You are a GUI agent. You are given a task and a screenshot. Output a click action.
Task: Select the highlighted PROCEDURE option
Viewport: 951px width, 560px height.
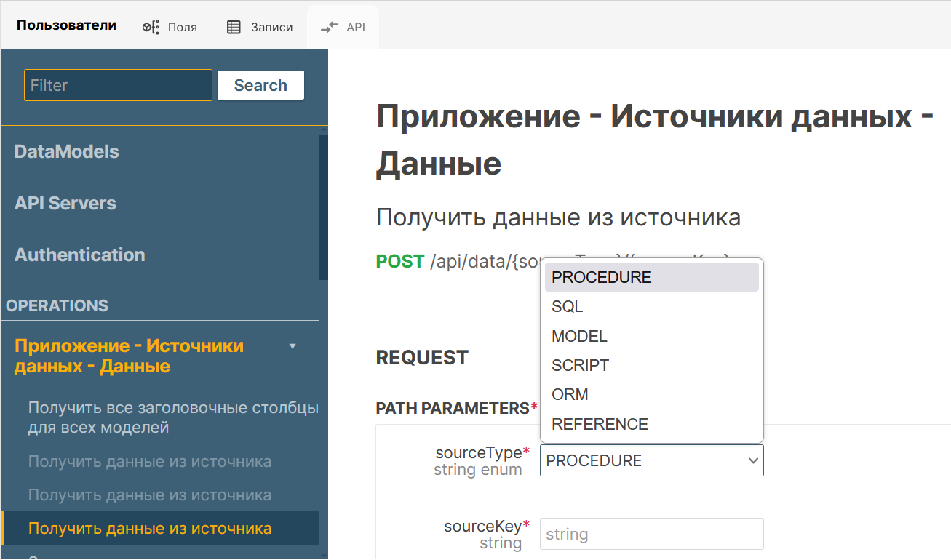click(x=602, y=277)
